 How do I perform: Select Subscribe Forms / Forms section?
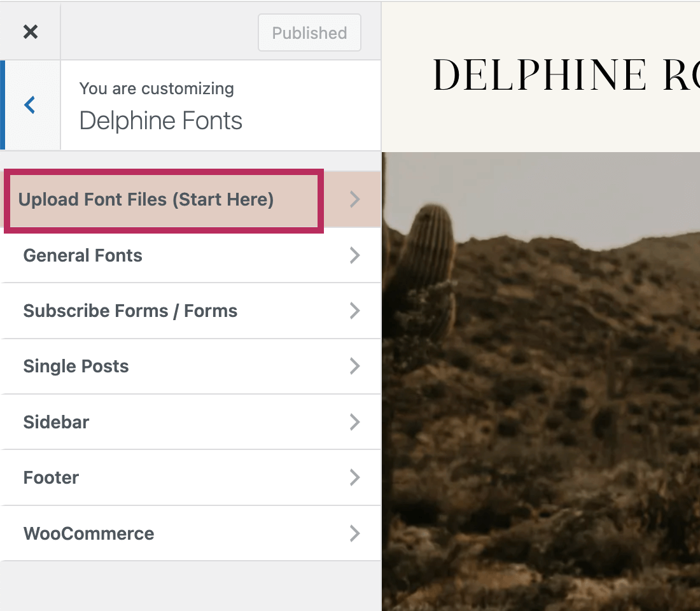130,311
